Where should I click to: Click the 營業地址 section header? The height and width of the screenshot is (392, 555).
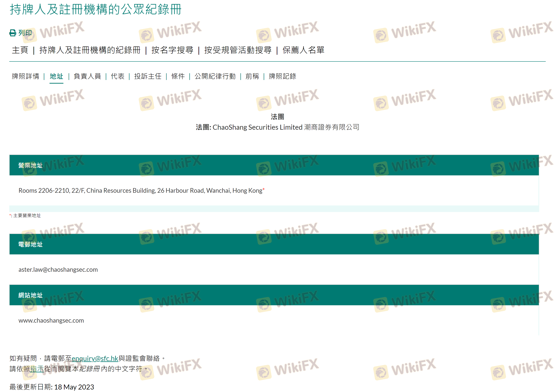(30, 165)
